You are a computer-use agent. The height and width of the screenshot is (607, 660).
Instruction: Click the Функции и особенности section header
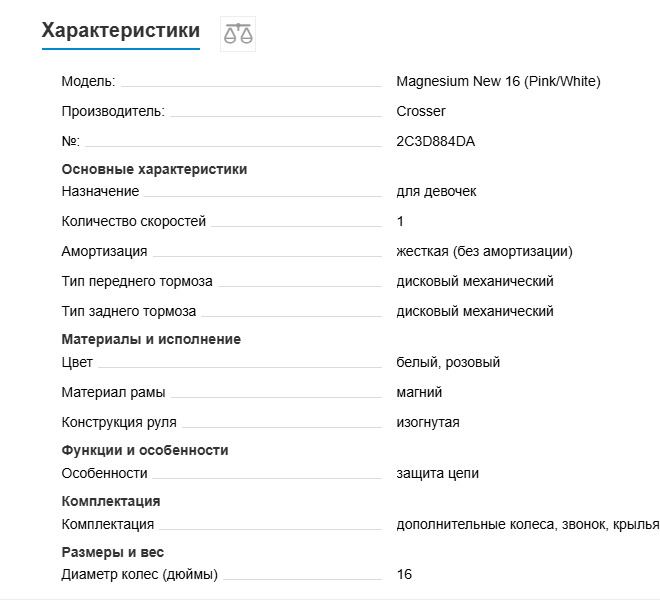145,450
